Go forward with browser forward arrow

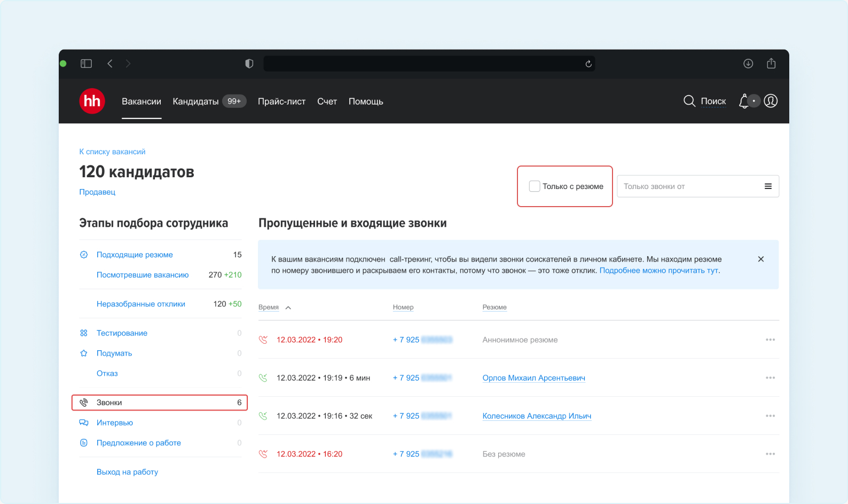(128, 64)
